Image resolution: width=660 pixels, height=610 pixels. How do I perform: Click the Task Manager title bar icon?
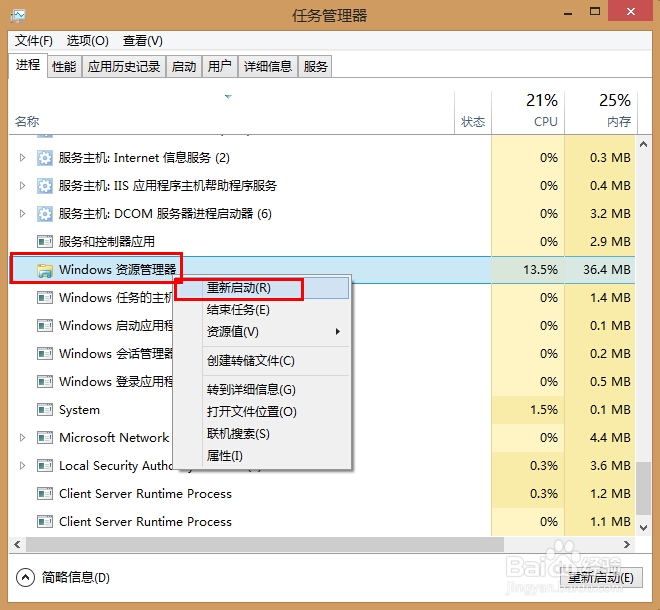pyautogui.click(x=18, y=16)
